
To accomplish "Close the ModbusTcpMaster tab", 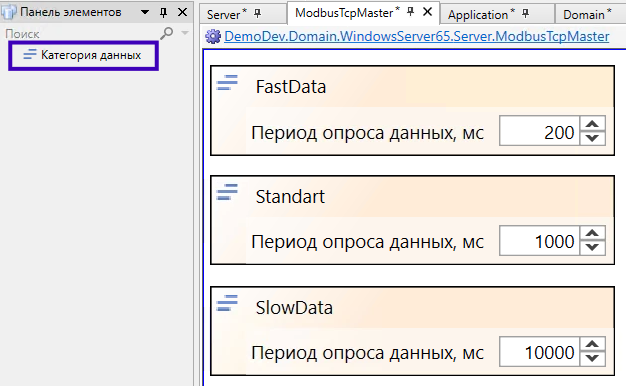I will coord(428,12).
